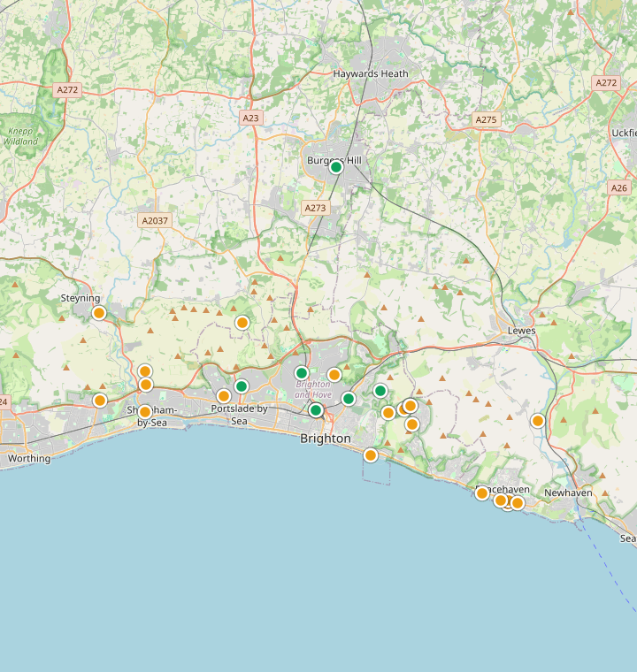Click the Haywards Heath town label
Image resolution: width=637 pixels, height=672 pixels.
(371, 73)
